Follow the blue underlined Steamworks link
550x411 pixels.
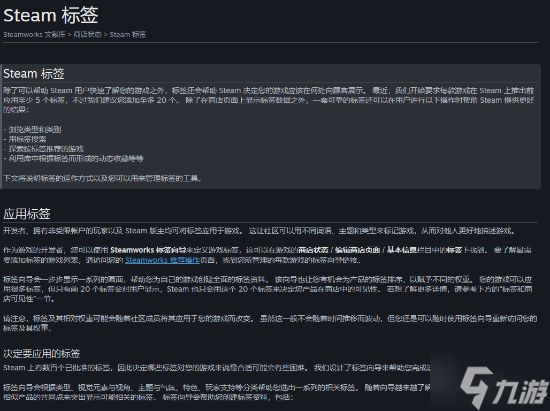click(x=163, y=260)
